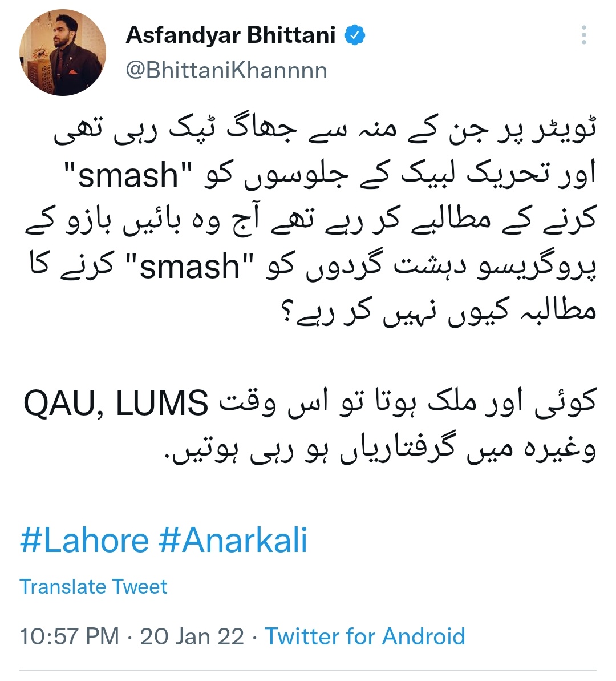
Task: Click the LUMS text in tweet
Action: click(163, 404)
